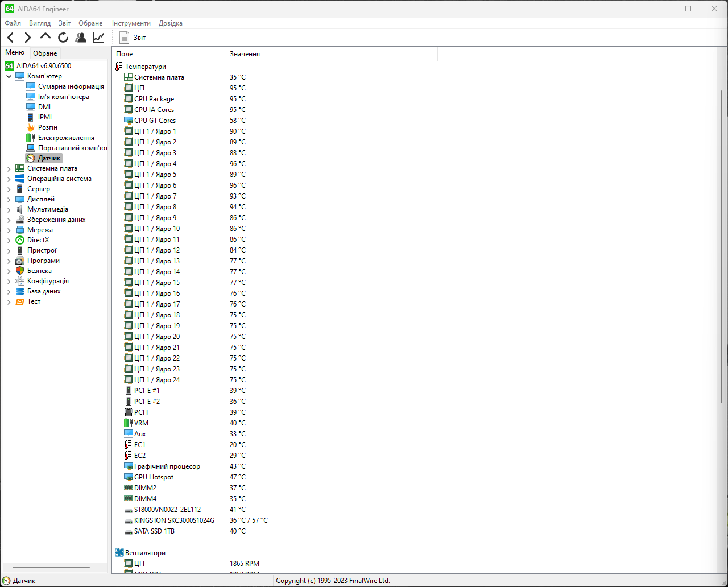Click the База даних database icon
728x587 pixels.
point(20,291)
